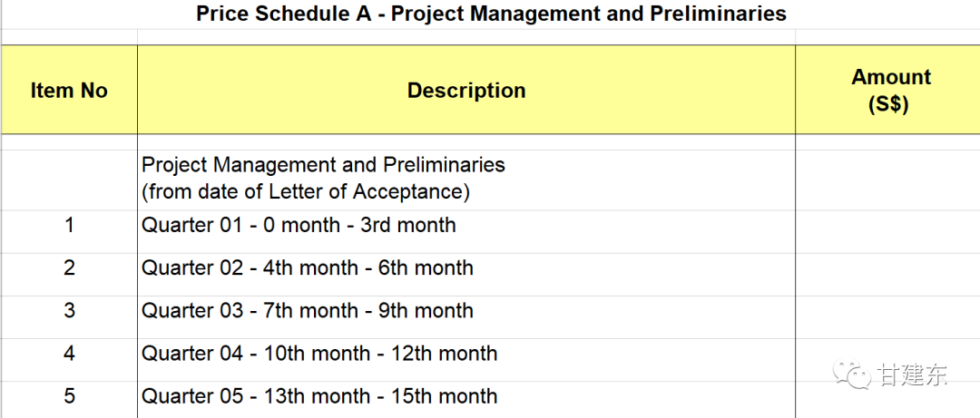
Task: Click the amount cell for Quarter 02
Action: coord(887,275)
